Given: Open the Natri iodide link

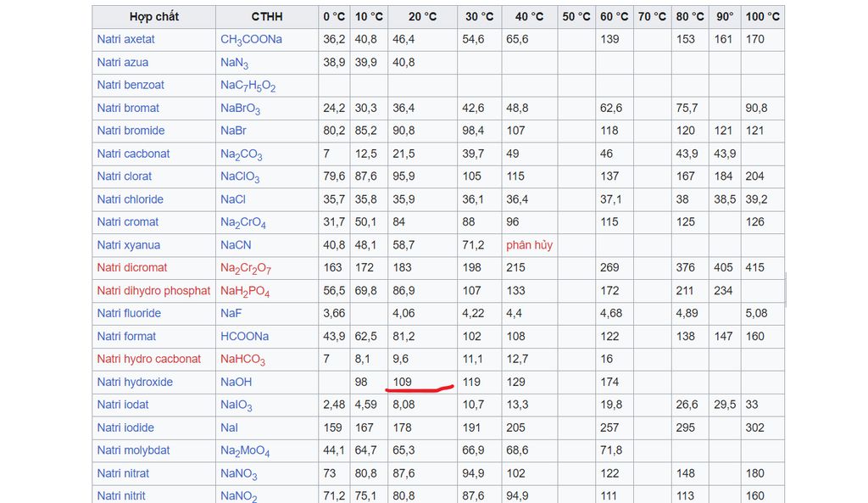Looking at the screenshot, I should [125, 428].
